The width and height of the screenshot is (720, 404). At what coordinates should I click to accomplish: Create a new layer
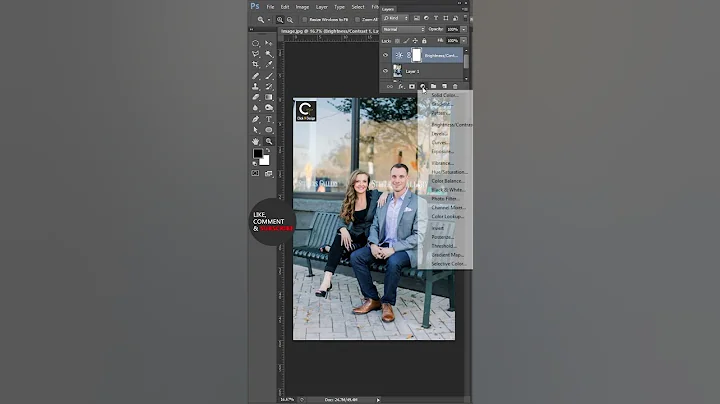coord(444,86)
